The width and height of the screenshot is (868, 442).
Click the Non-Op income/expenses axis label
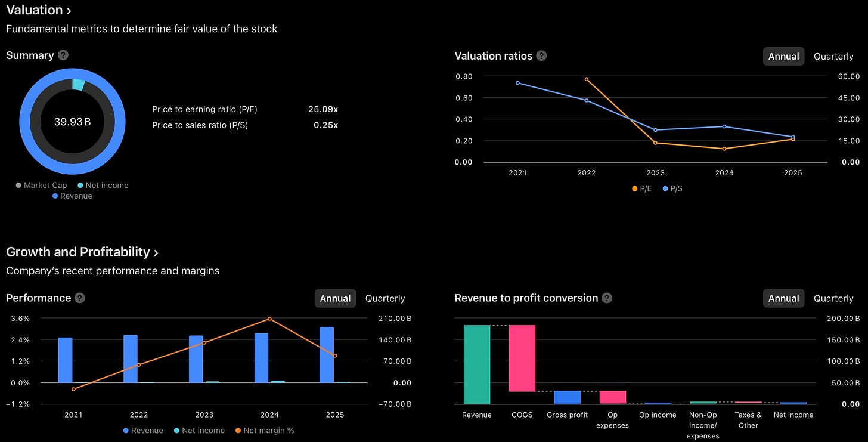pos(703,425)
